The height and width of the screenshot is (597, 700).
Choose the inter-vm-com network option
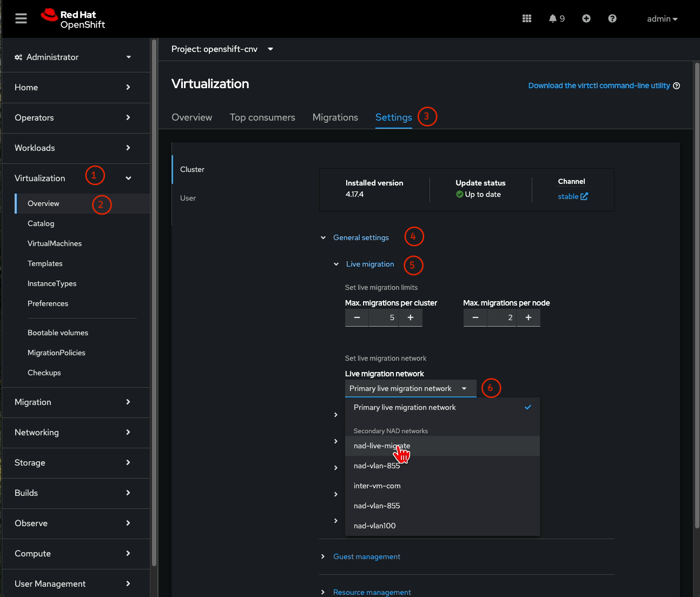tap(377, 486)
